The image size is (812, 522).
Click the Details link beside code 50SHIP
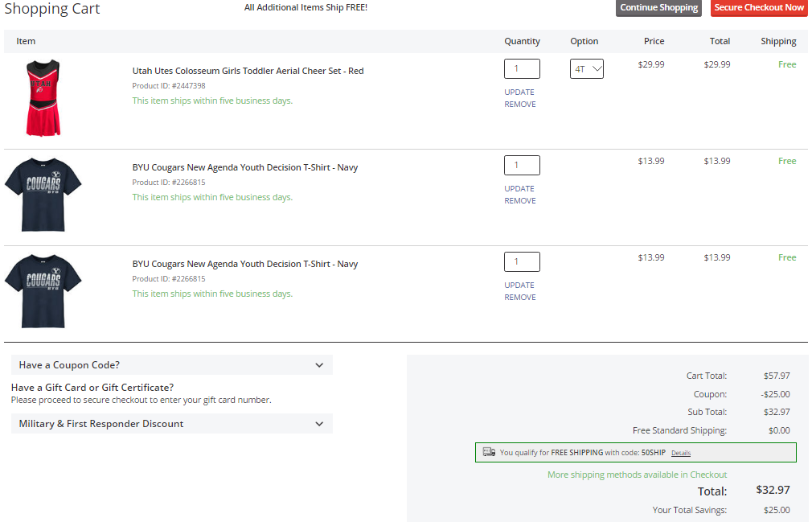pyautogui.click(x=681, y=453)
